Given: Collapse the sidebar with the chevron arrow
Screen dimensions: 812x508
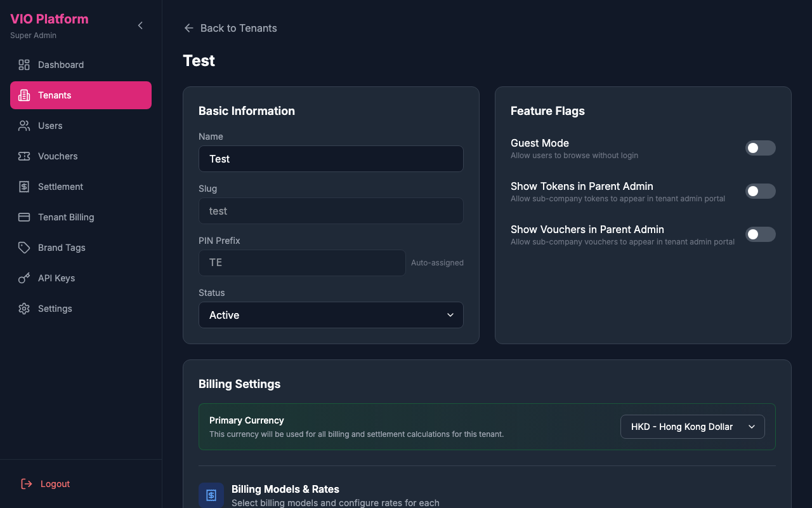Looking at the screenshot, I should pos(140,25).
